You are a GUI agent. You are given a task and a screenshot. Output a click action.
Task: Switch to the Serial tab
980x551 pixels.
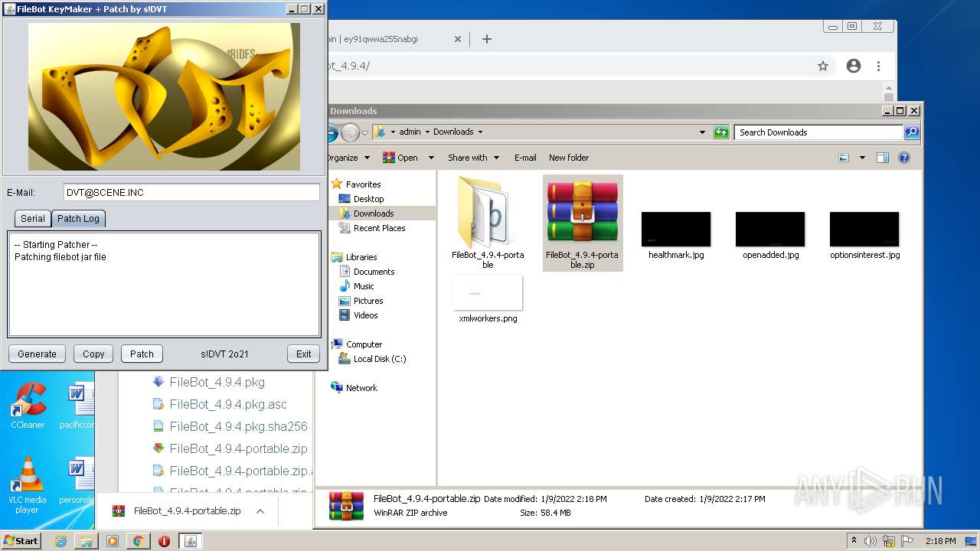click(x=32, y=218)
